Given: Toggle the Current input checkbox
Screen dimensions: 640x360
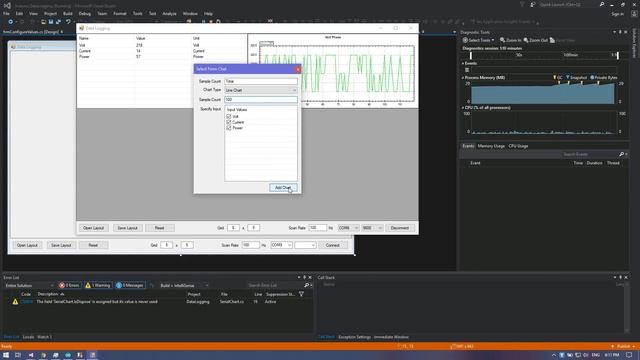Looking at the screenshot, I should (x=229, y=122).
